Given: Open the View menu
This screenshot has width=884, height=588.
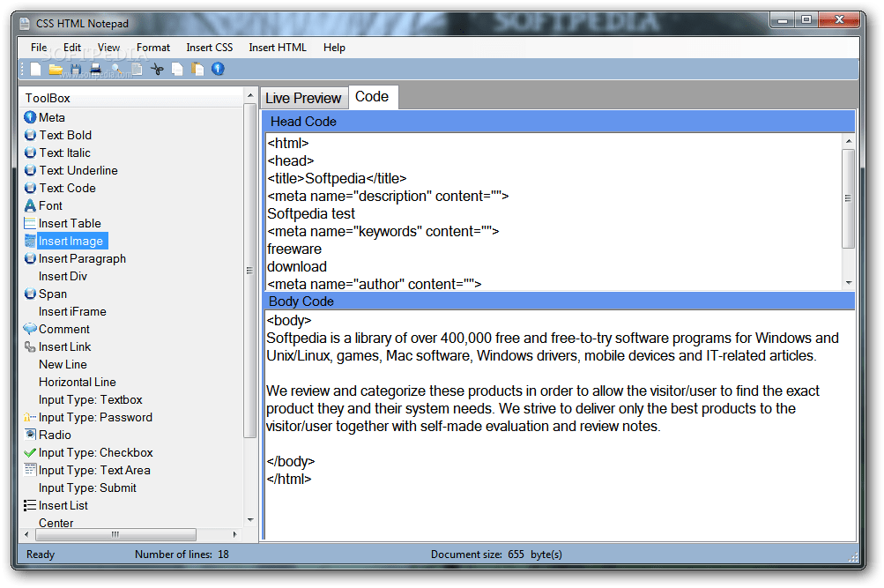Looking at the screenshot, I should pyautogui.click(x=108, y=48).
